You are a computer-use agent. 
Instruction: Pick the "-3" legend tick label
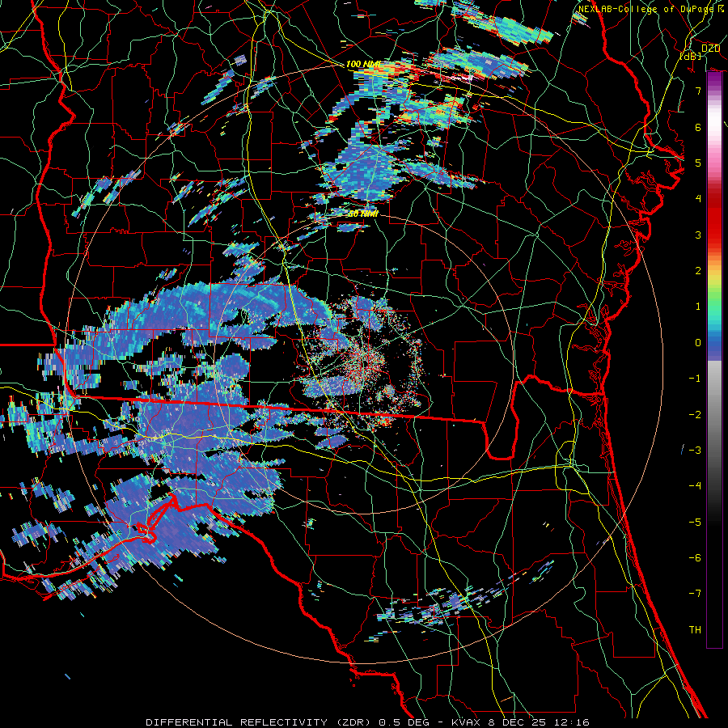click(695, 451)
